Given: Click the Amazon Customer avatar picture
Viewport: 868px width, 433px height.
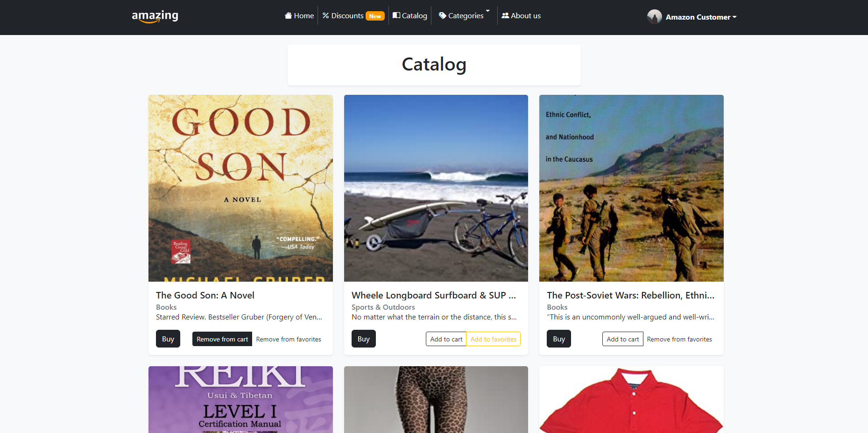Looking at the screenshot, I should point(655,17).
